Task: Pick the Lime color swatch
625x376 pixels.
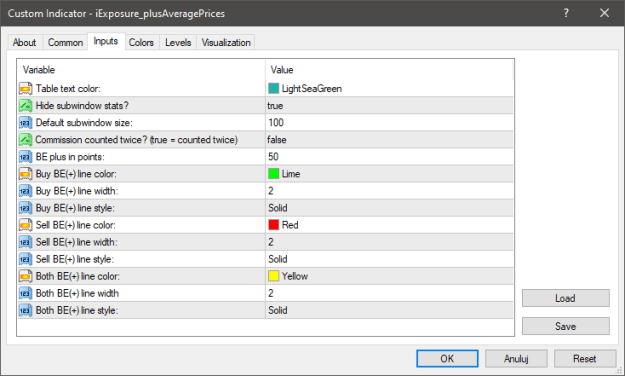Action: (273, 174)
